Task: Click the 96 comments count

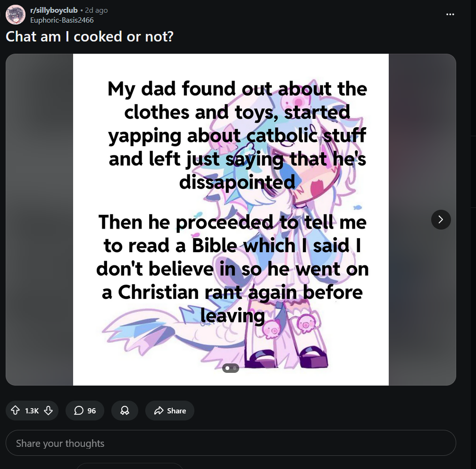Action: [x=92, y=411]
